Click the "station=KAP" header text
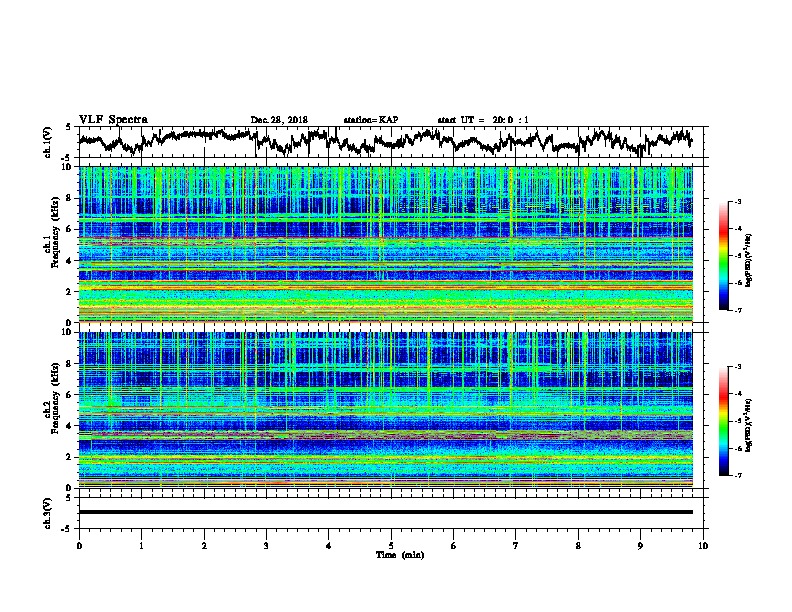Image resolution: width=792 pixels, height=612 pixels. pyautogui.click(x=371, y=120)
